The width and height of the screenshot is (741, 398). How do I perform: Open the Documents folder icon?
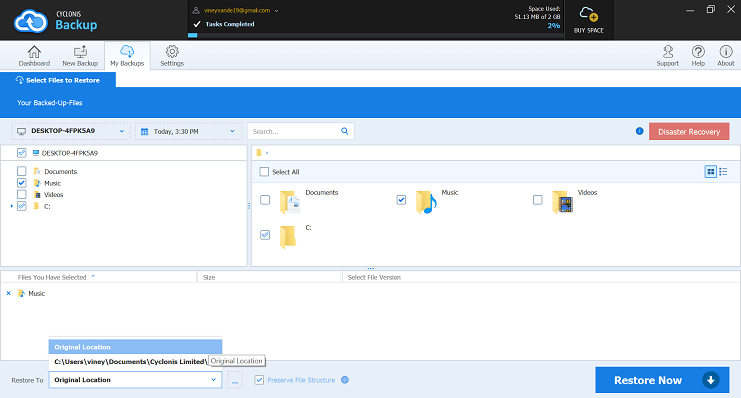tap(290, 202)
